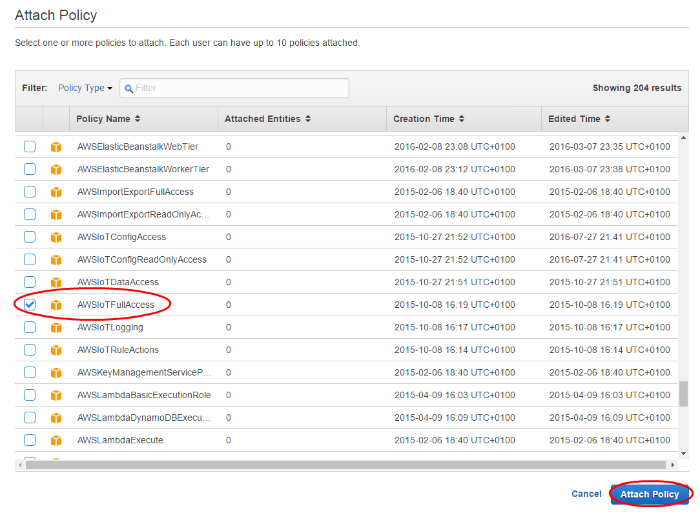The width and height of the screenshot is (700, 513).
Task: Click the horizontal scroll left arrow
Action: [x=20, y=465]
